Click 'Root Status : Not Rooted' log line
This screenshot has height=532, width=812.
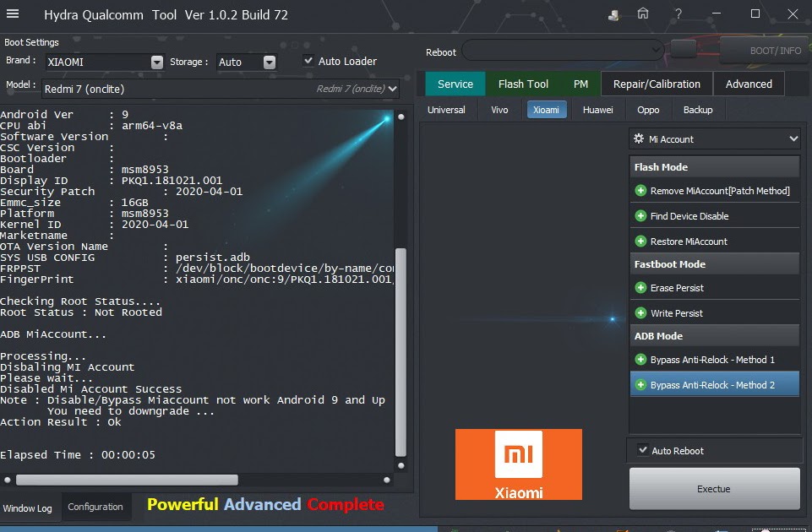click(x=81, y=312)
